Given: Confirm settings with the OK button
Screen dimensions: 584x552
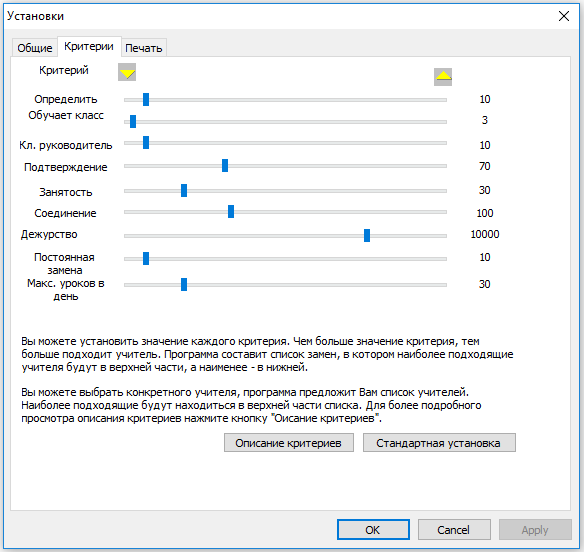Looking at the screenshot, I should click(373, 529).
